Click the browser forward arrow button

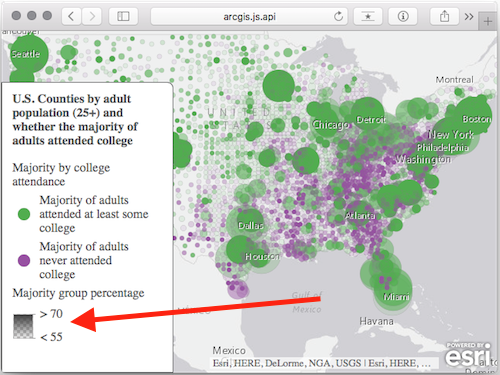[x=92, y=16]
